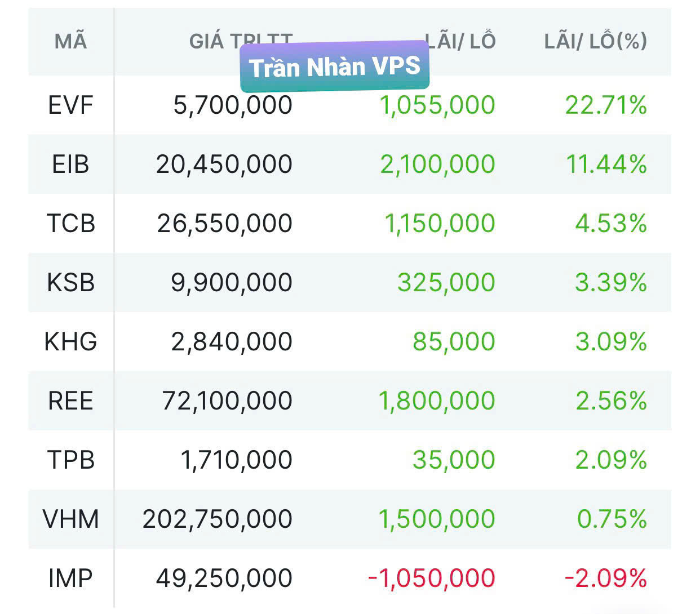
Task: Tap the Trần Nhàn VPS label
Action: pyautogui.click(x=335, y=67)
